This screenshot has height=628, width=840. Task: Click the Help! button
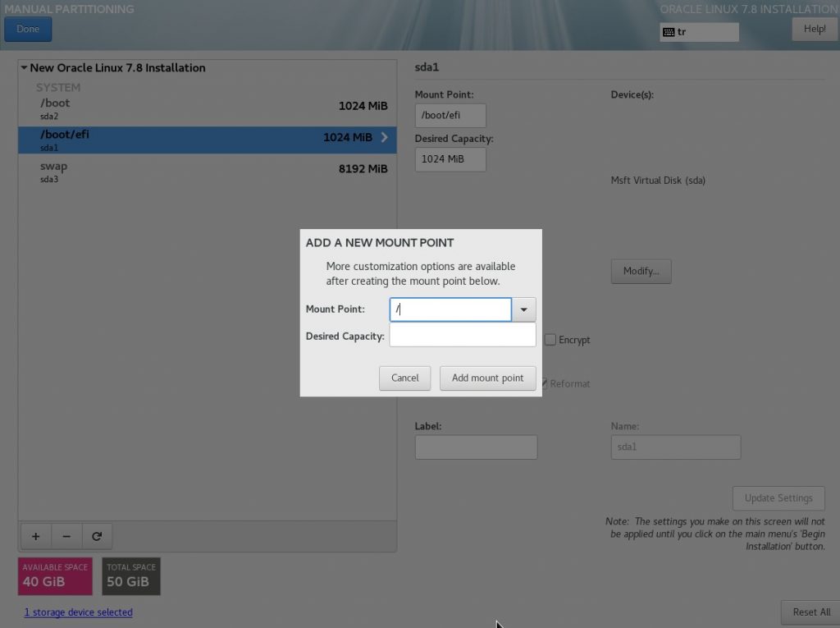(815, 29)
